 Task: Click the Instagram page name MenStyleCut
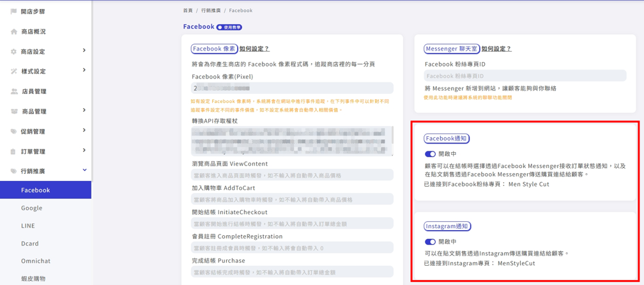516,263
